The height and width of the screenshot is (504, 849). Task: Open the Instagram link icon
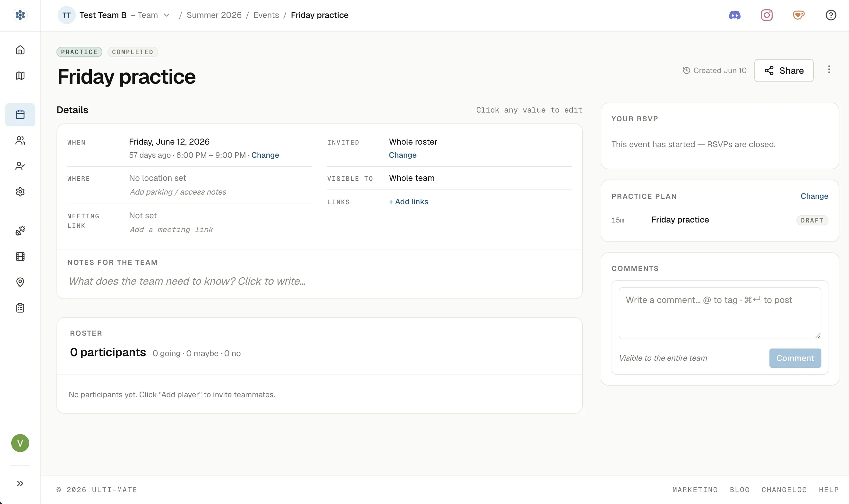(767, 15)
